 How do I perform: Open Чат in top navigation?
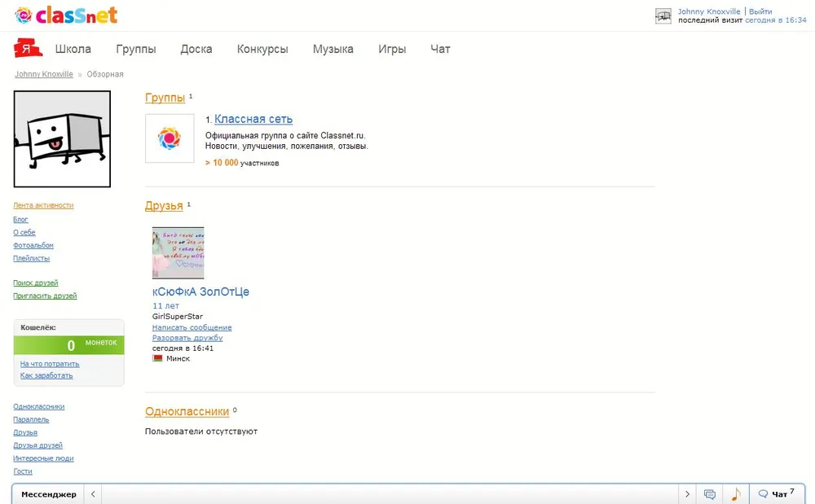(x=440, y=49)
